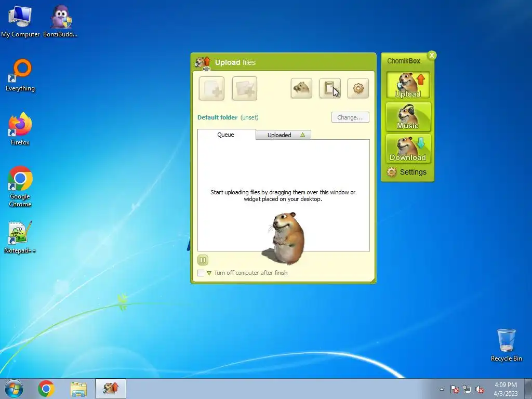Click the Upload files window title icon

click(203, 63)
